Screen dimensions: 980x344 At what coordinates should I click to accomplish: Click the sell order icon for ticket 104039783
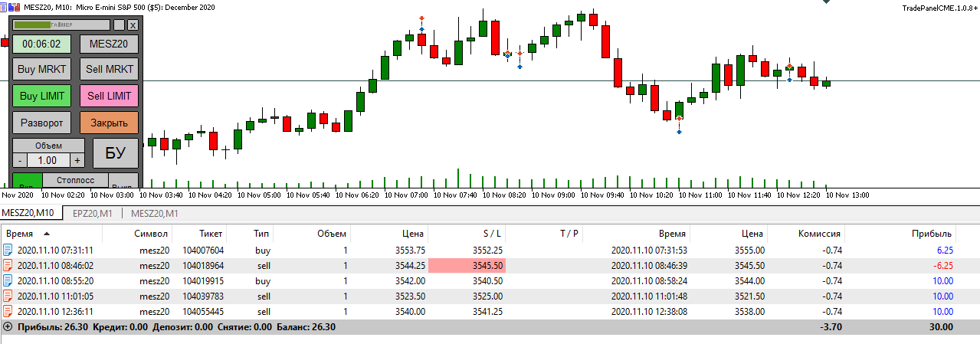(8, 296)
